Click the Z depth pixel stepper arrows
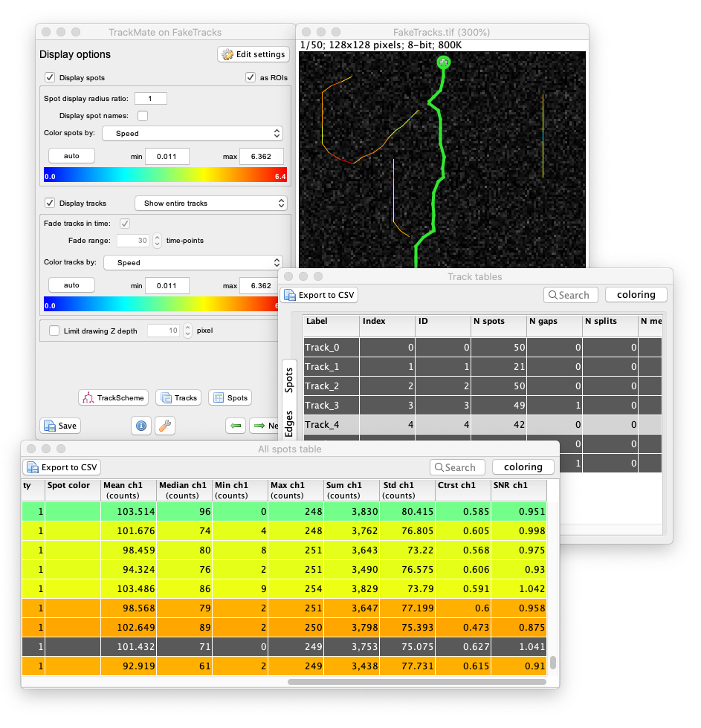 pyautogui.click(x=187, y=331)
